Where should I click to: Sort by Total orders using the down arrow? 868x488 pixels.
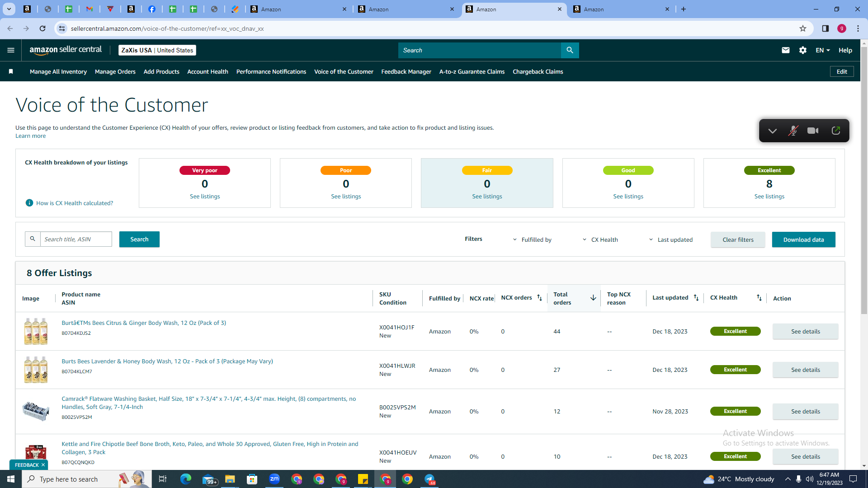pyautogui.click(x=593, y=298)
